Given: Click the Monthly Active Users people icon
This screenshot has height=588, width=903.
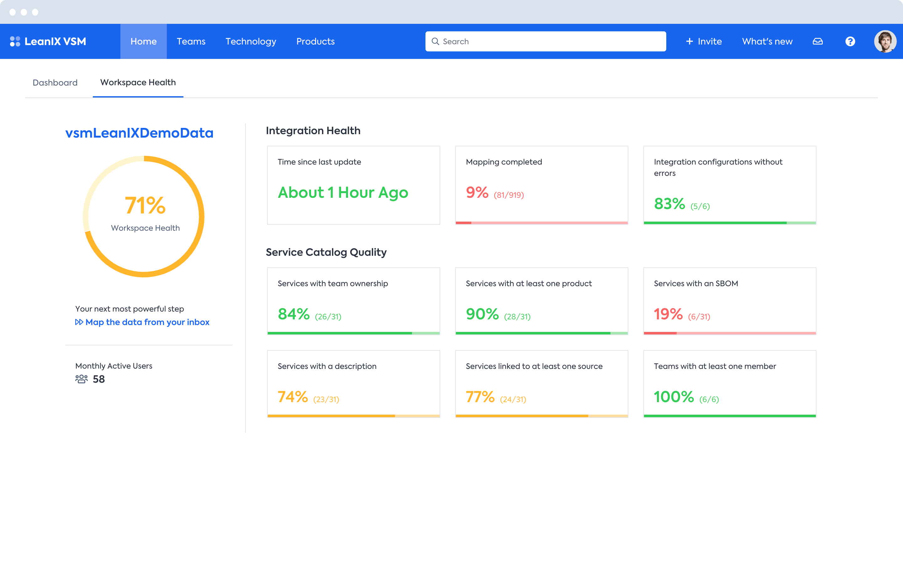Looking at the screenshot, I should (x=81, y=379).
